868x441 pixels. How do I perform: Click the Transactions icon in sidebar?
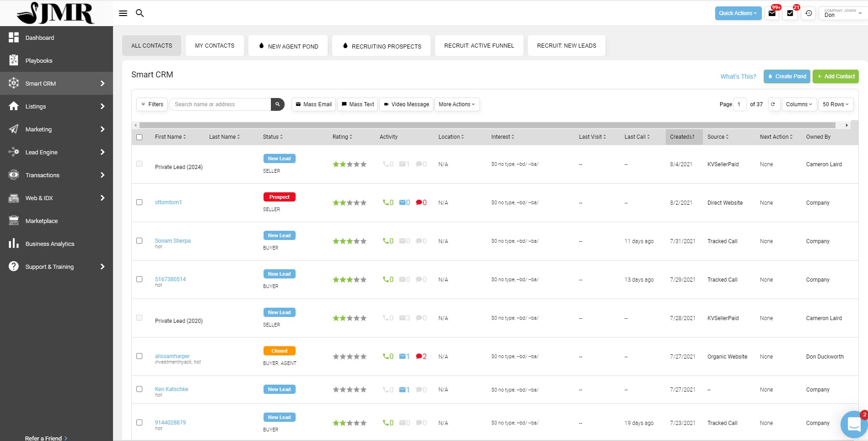tap(14, 175)
